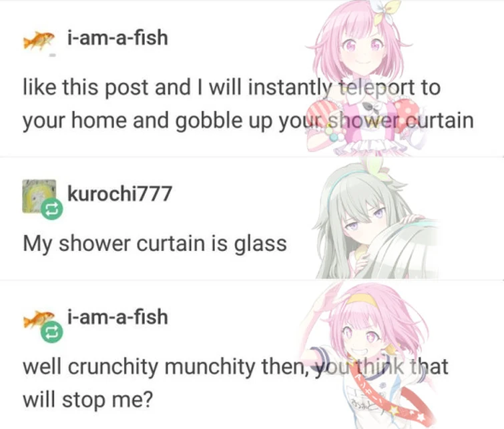Open the kurochi777 blog link
Screen dimensions: 504x429
[119, 193]
